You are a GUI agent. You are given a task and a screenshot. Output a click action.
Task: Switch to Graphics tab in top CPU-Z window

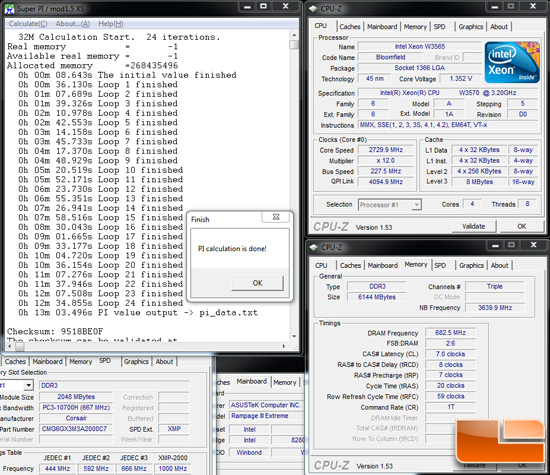tap(471, 27)
